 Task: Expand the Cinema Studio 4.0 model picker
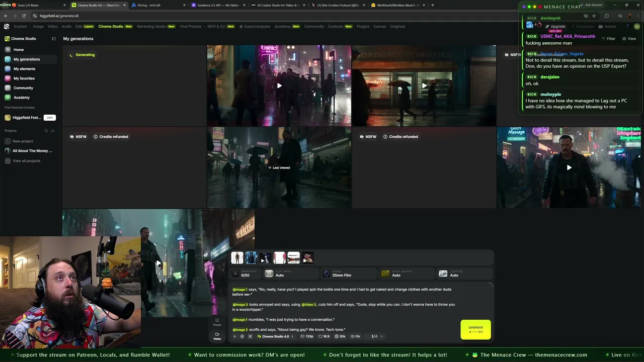point(275,336)
